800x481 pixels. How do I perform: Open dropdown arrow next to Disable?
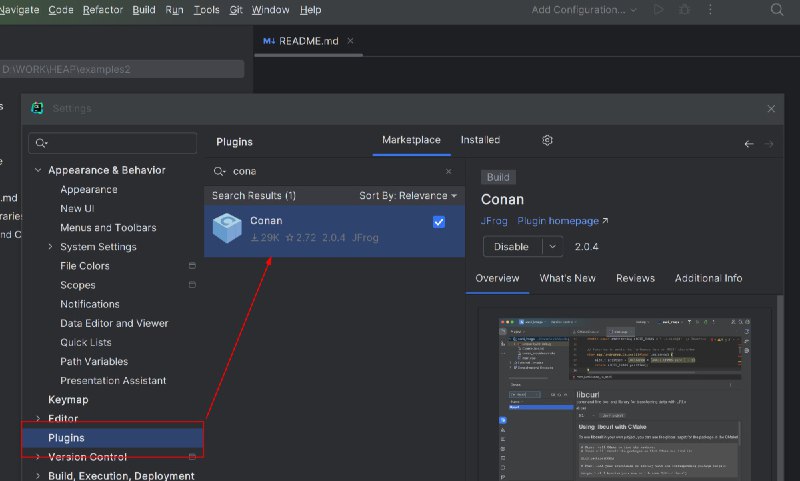pos(553,247)
